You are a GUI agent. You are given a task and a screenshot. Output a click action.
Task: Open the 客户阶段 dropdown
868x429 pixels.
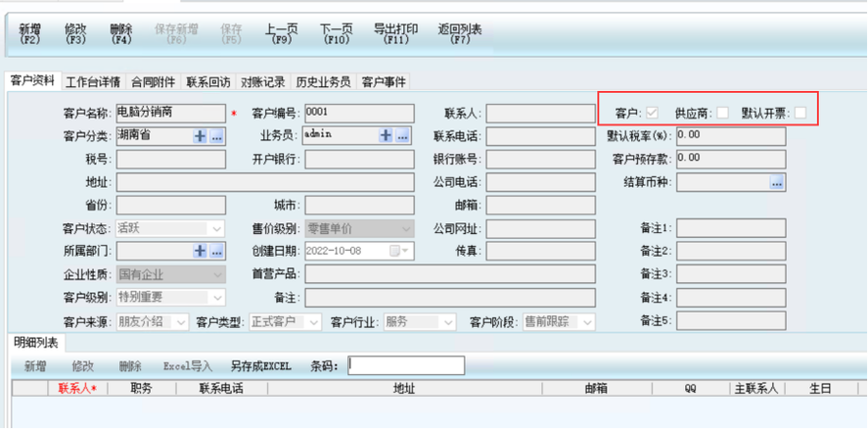click(587, 322)
